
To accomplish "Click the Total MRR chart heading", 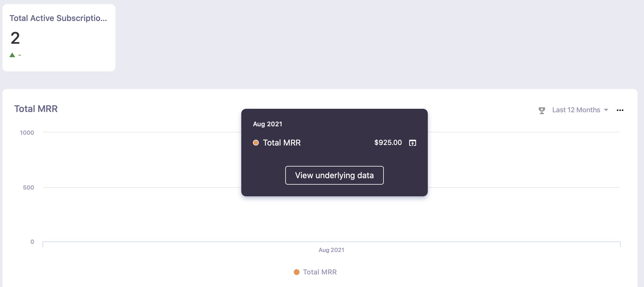I will click(36, 109).
